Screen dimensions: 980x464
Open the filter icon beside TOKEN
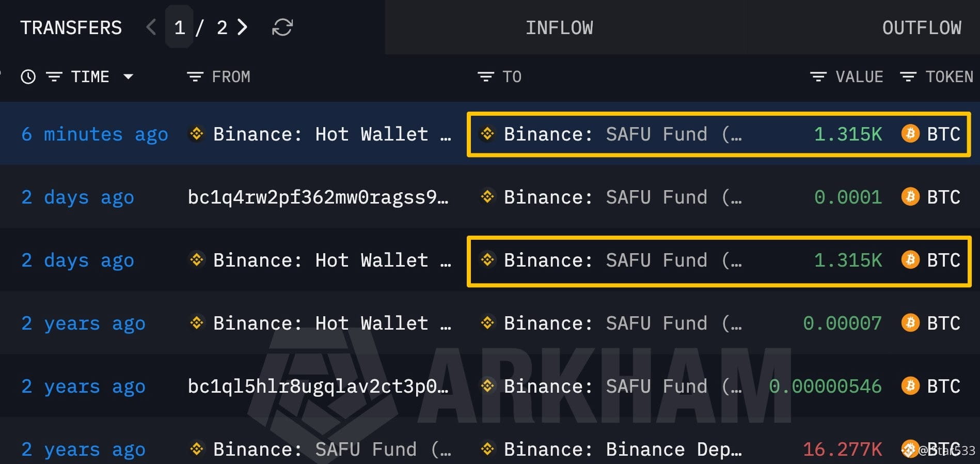tap(908, 77)
